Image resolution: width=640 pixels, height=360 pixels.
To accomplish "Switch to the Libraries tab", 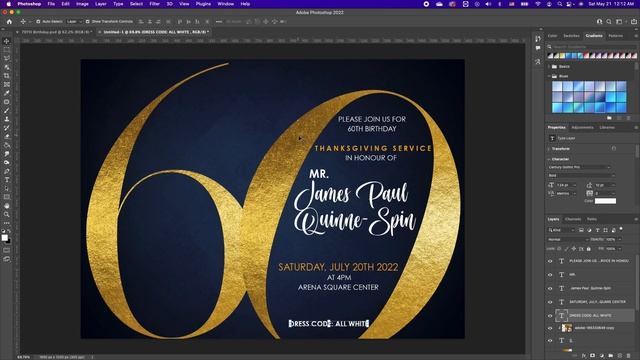I will [607, 128].
